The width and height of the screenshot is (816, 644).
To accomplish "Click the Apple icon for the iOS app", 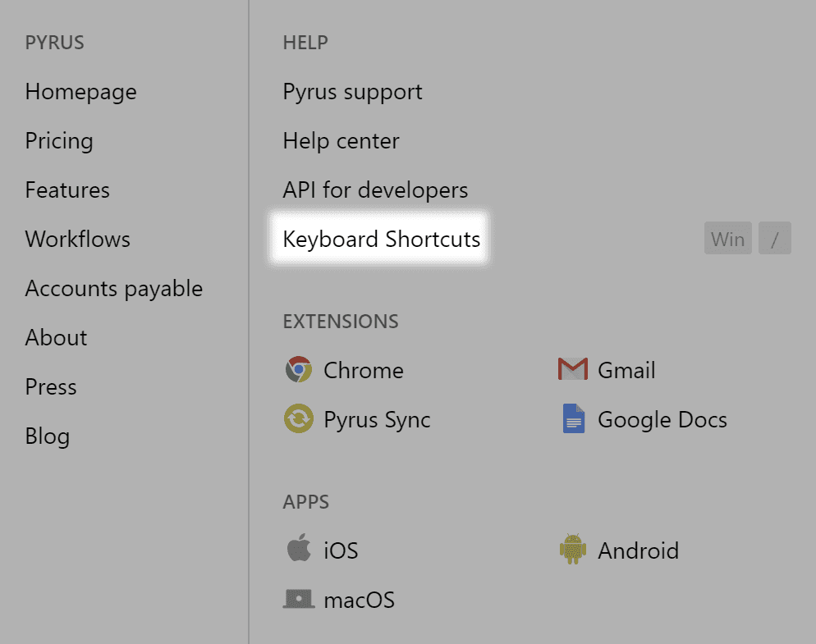I will point(300,550).
